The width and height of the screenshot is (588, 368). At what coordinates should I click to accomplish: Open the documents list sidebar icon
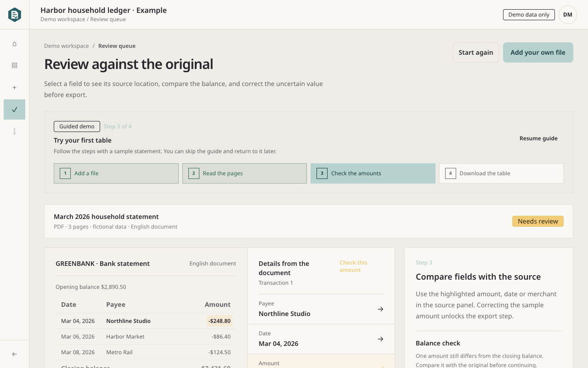click(x=15, y=65)
